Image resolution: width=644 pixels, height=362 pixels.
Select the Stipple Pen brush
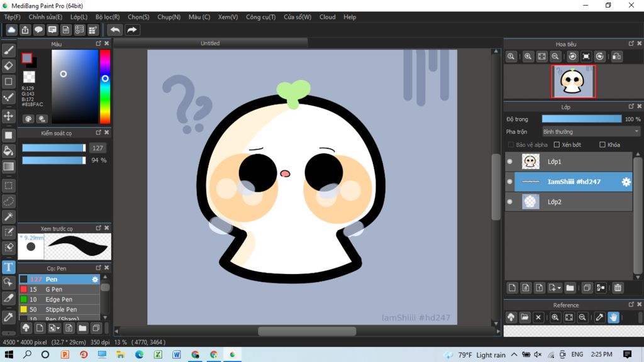(x=60, y=309)
